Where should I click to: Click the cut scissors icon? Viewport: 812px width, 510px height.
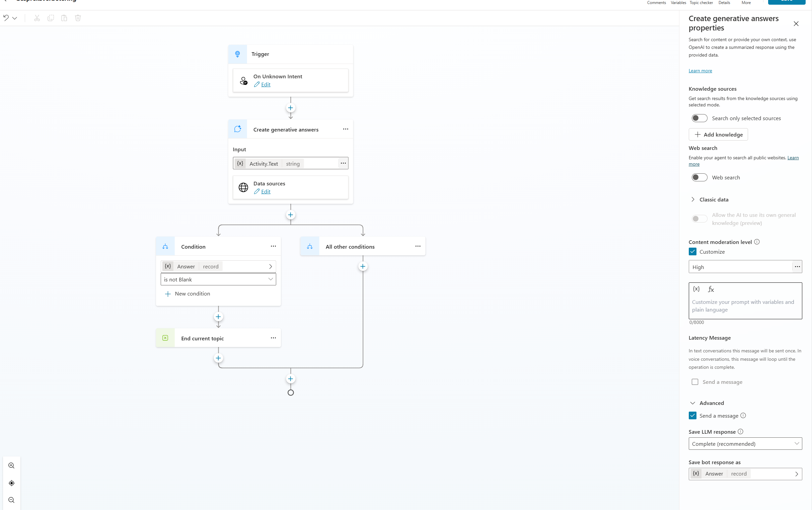click(37, 18)
